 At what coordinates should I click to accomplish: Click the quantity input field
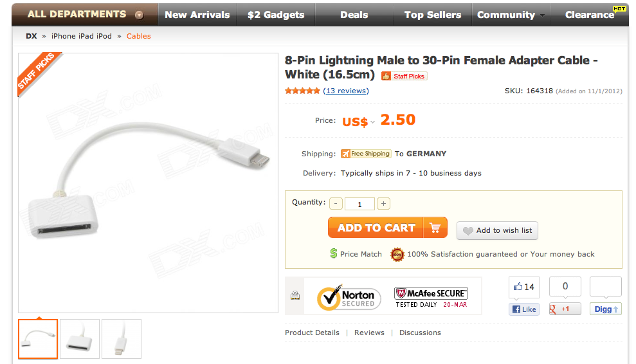[359, 204]
